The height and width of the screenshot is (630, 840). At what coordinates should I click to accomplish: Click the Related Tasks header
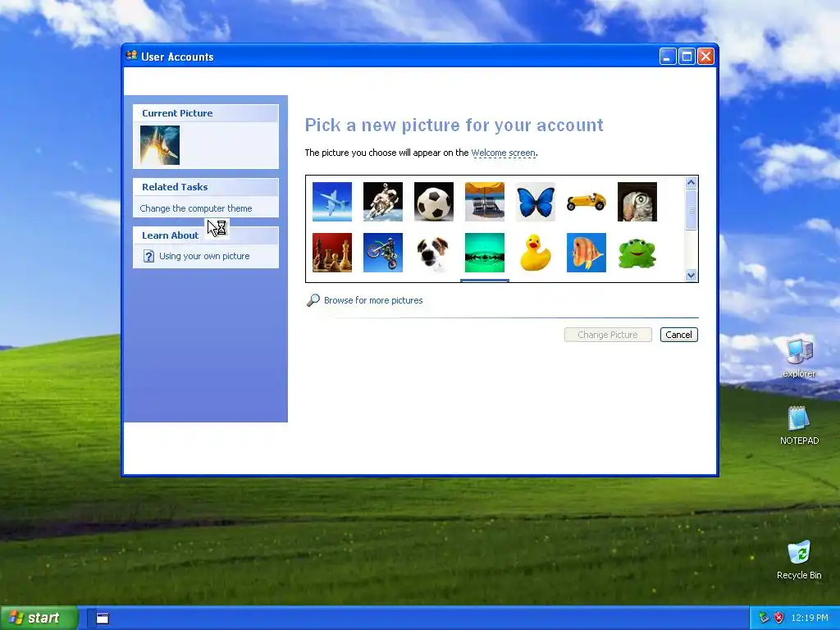206,187
